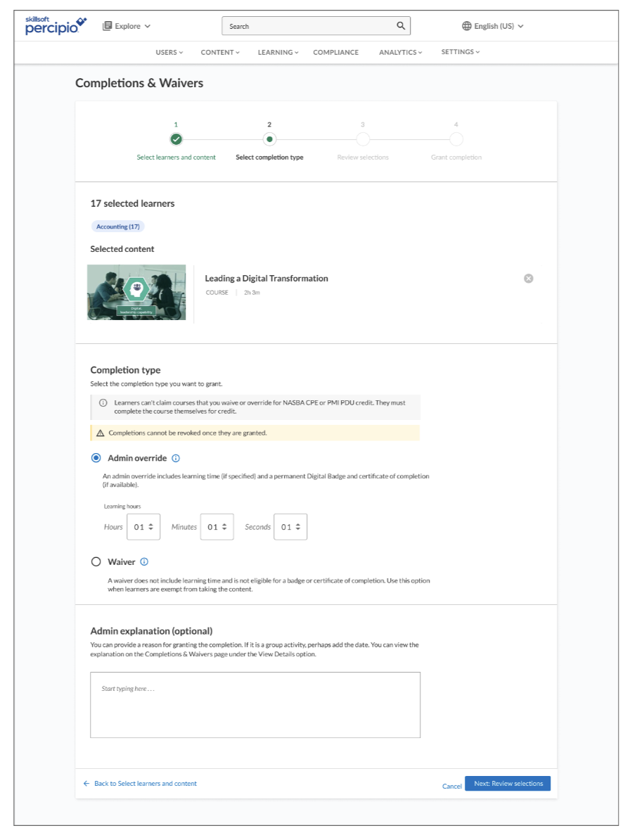
Task: Open the ANALYTICS menu
Action: click(x=400, y=52)
